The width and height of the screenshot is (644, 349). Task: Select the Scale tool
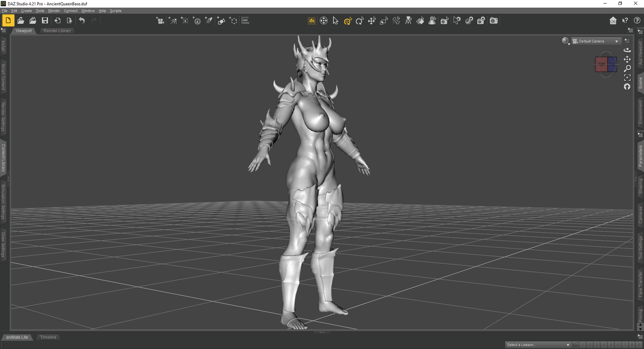coord(384,21)
